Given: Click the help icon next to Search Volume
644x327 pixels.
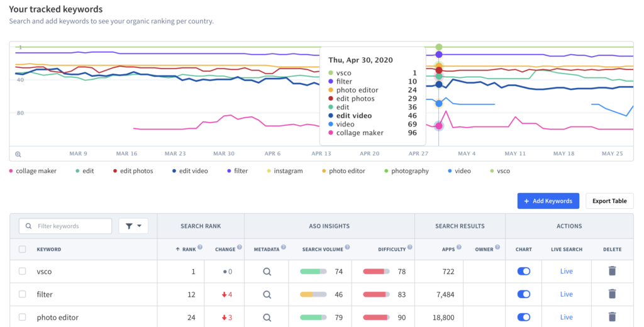Looking at the screenshot, I should (348, 248).
